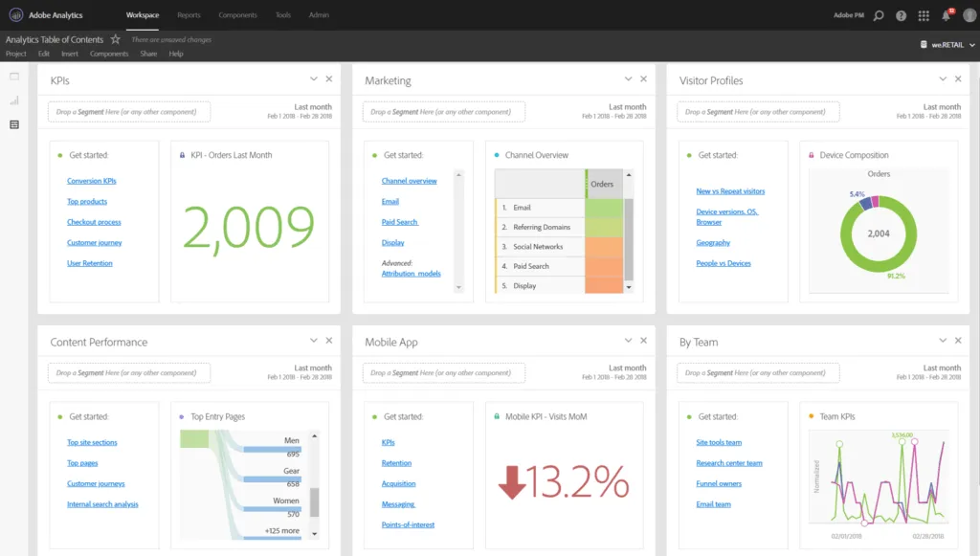Screen dimensions: 980x556
Task: Open the notifications bell icon
Action: click(x=947, y=15)
